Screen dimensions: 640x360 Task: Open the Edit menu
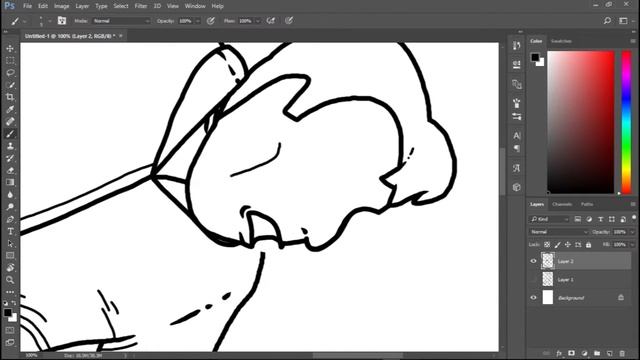pyautogui.click(x=43, y=6)
